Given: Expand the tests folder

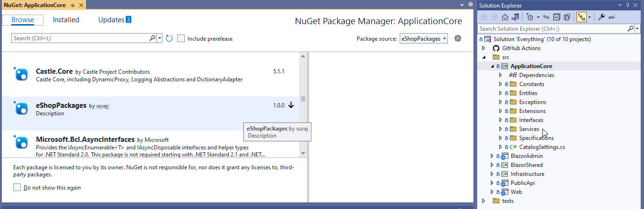Looking at the screenshot, I should pyautogui.click(x=483, y=201).
